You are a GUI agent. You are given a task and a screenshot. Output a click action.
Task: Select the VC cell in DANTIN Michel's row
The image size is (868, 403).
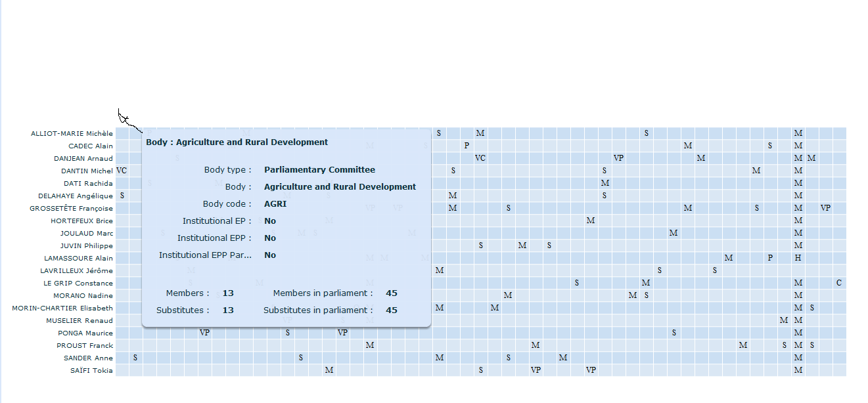click(x=122, y=171)
